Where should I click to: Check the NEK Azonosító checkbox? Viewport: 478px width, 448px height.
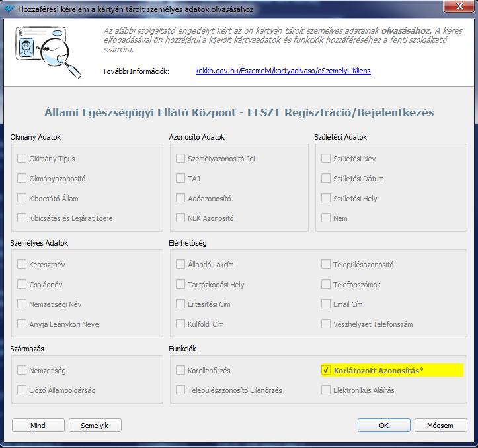tap(180, 218)
